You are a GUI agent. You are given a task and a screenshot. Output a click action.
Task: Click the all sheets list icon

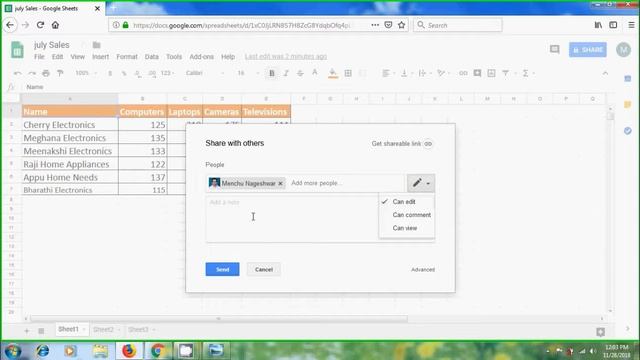(x=41, y=331)
